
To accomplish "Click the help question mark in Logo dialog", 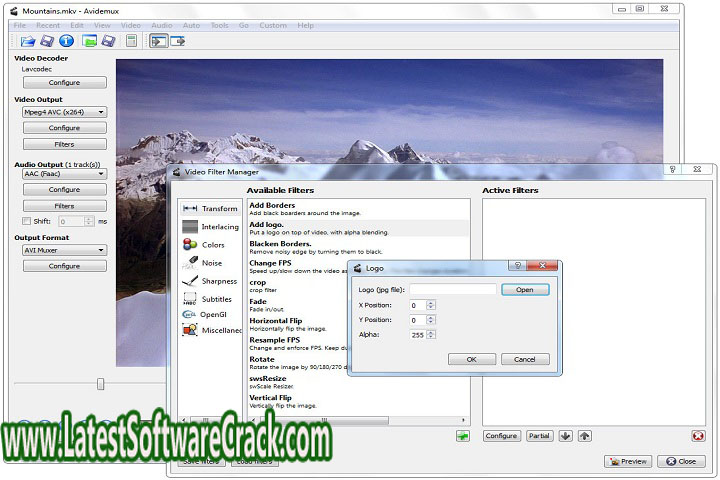I will [x=518, y=265].
